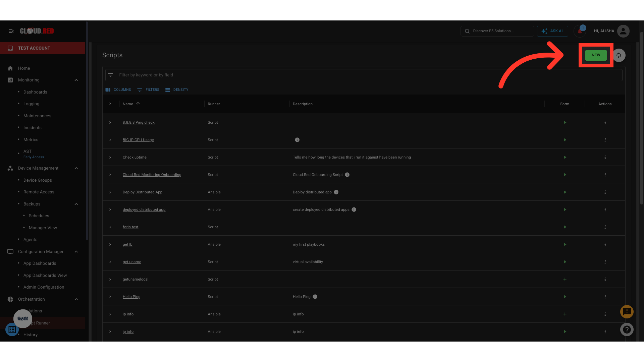The width and height of the screenshot is (644, 362).
Task: Collapse the Backups submenu
Action: click(76, 204)
